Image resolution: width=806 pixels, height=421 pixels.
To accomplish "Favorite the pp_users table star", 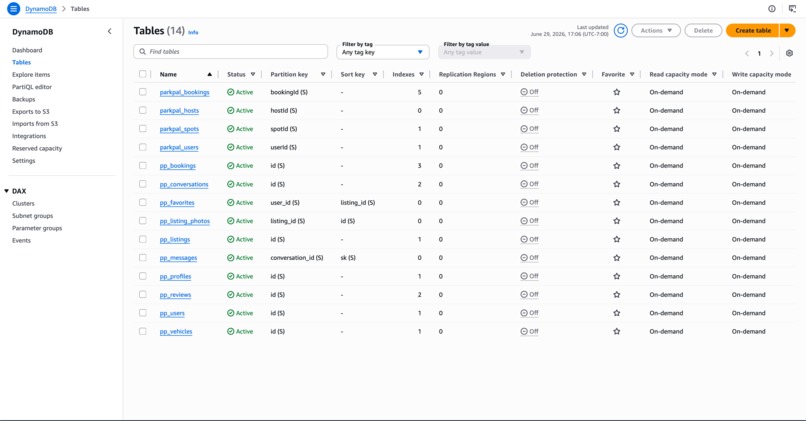I will (616, 313).
